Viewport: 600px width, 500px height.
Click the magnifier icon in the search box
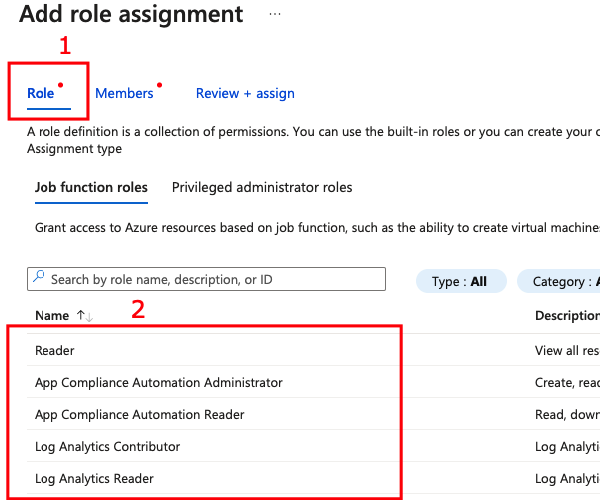38,279
